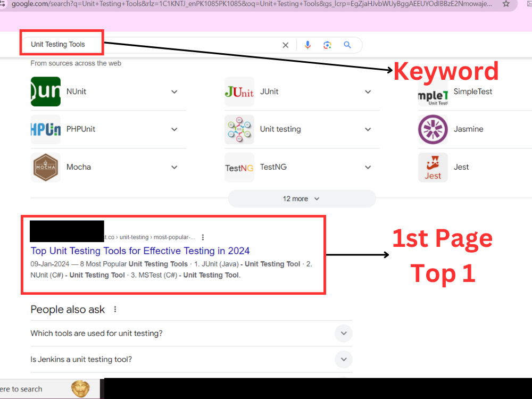Show 12 more testing tools

(x=302, y=199)
